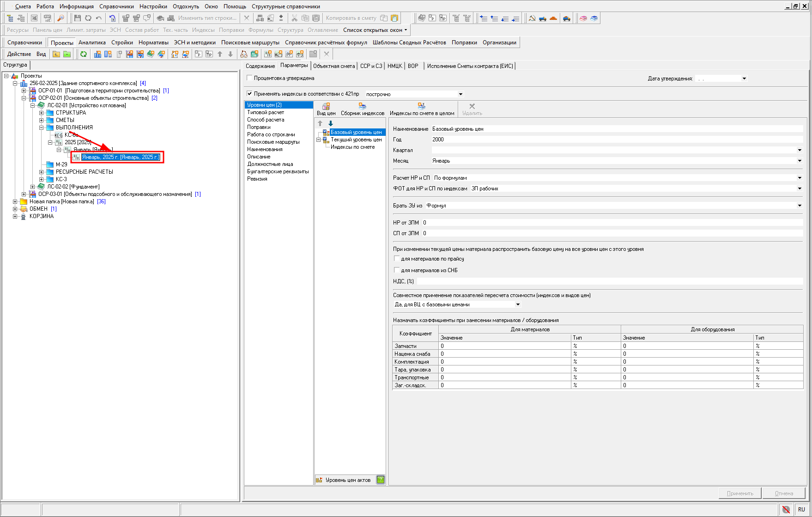Viewport: 812px width, 517px height.
Task: Open Сборник индексов icon
Action: [362, 107]
